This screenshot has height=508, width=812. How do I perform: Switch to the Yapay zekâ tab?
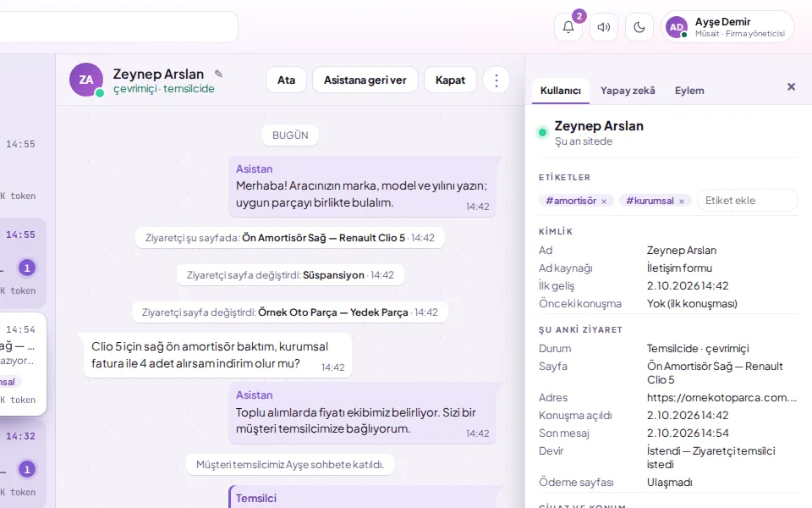[x=628, y=91]
